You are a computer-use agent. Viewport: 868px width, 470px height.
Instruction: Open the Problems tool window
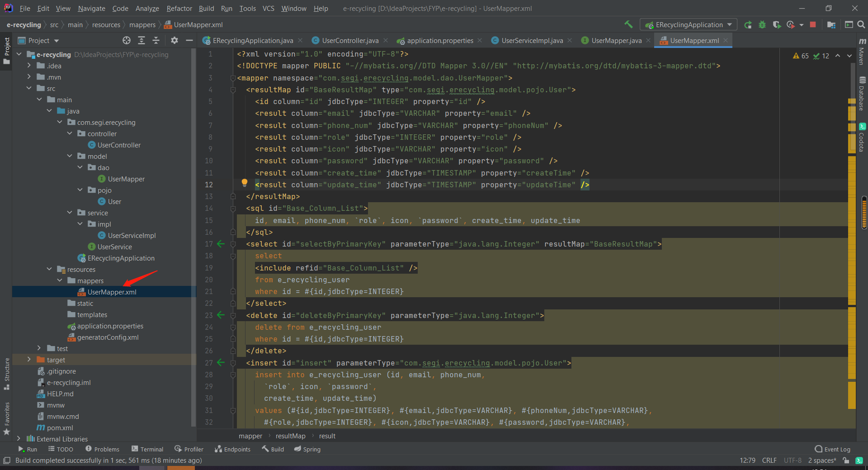click(x=103, y=449)
